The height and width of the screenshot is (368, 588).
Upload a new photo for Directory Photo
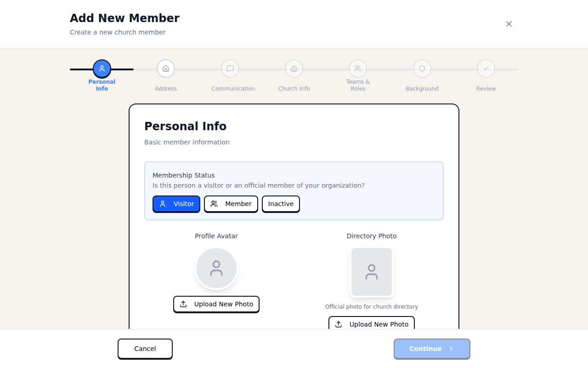pyautogui.click(x=371, y=324)
